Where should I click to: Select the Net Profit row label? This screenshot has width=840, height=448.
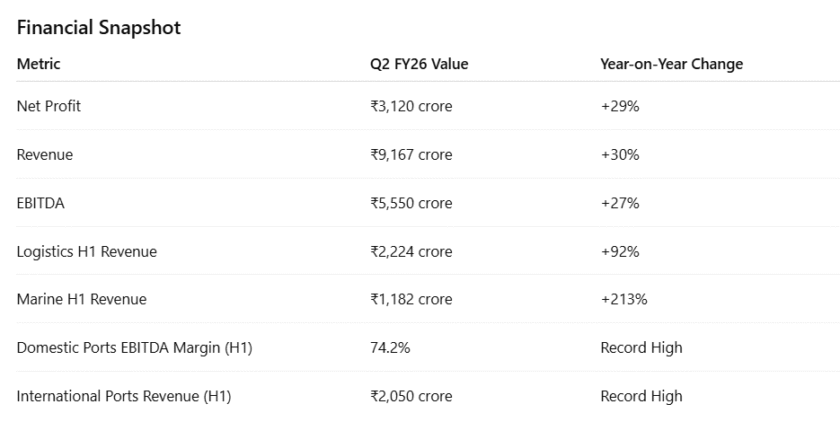click(49, 107)
